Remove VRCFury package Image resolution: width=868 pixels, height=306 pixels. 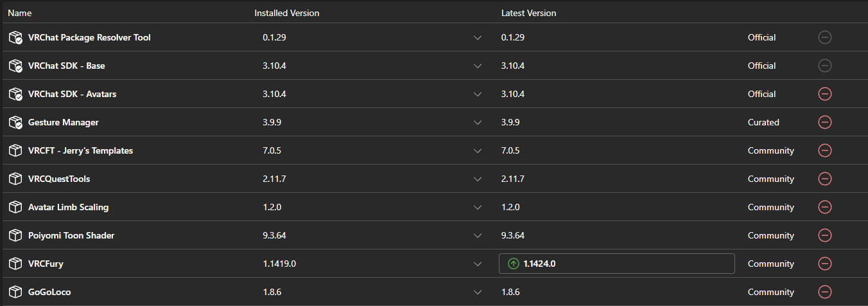pyautogui.click(x=825, y=264)
